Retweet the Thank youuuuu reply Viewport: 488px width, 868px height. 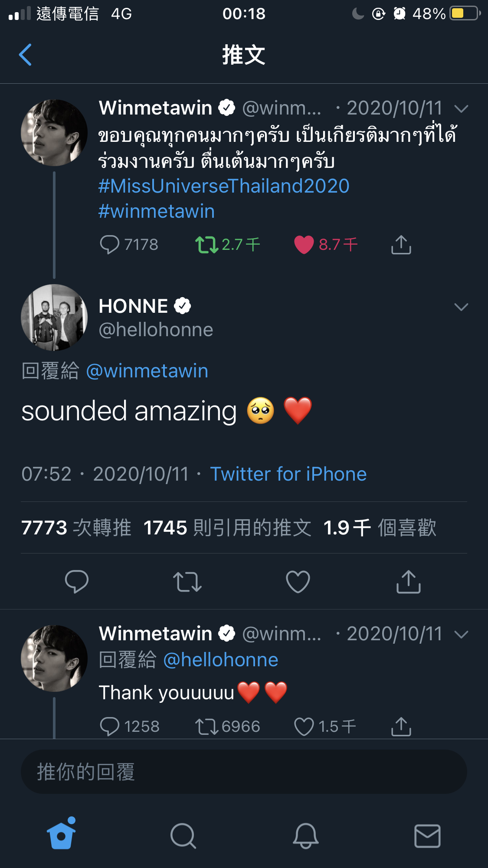pyautogui.click(x=207, y=727)
